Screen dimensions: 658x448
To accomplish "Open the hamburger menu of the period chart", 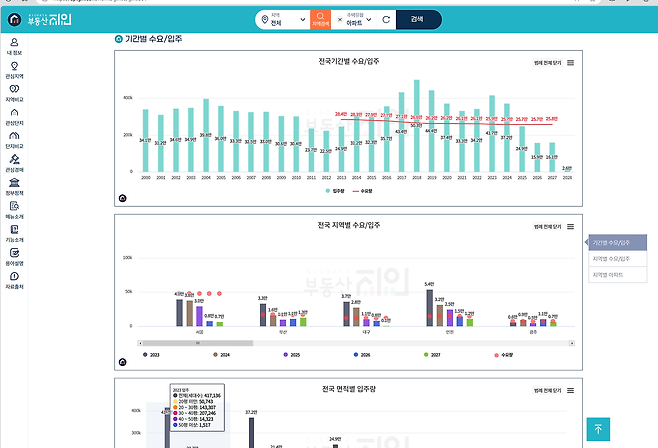I will [570, 62].
